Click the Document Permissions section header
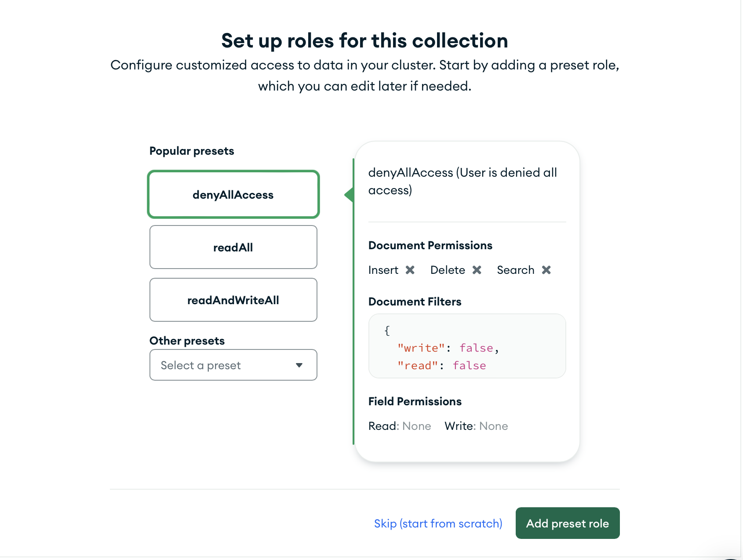The image size is (743, 560). [430, 245]
